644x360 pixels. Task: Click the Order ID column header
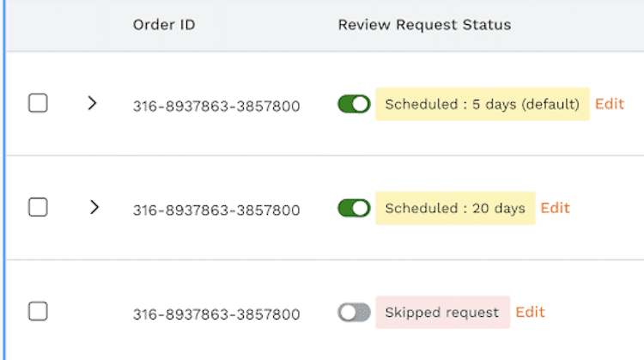(x=163, y=25)
